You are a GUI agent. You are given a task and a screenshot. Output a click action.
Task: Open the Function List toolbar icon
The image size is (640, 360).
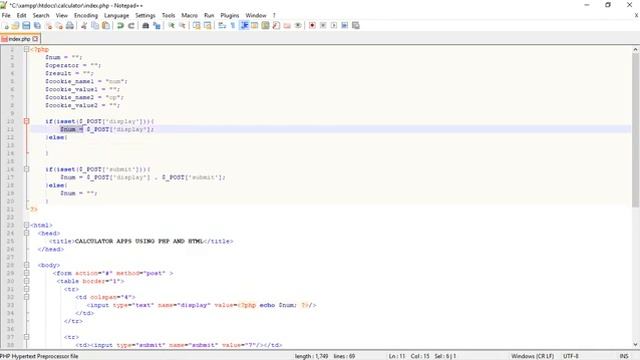(x=276, y=26)
